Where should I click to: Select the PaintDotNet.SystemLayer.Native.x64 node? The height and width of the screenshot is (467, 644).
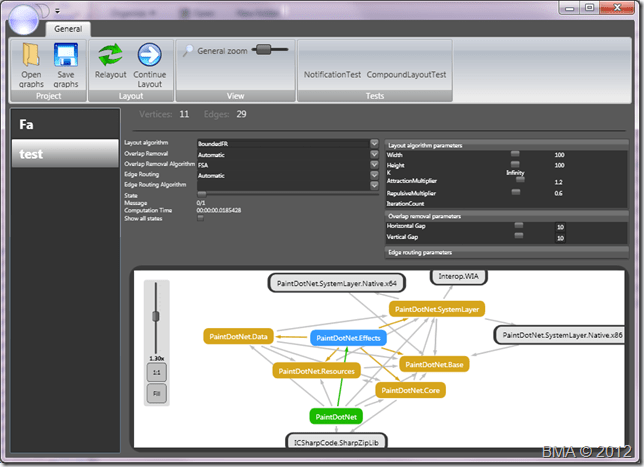coord(337,283)
